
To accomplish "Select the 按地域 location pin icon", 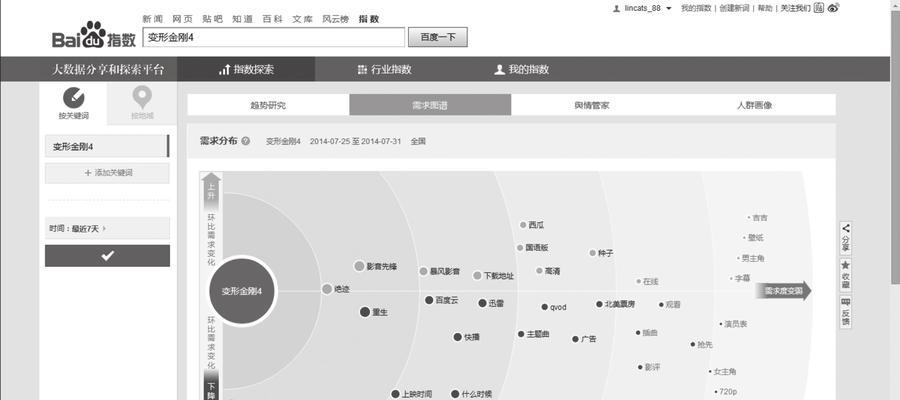I will [142, 97].
